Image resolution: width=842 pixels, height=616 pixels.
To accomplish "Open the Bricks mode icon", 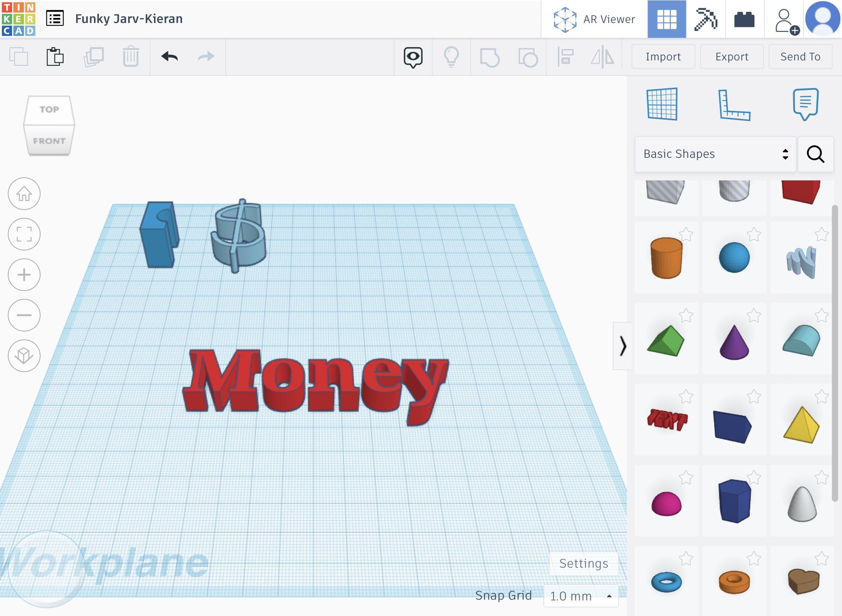I will click(744, 19).
